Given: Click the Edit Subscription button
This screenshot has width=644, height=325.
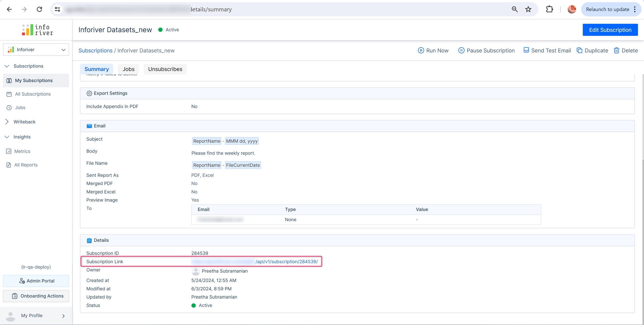Looking at the screenshot, I should 610,30.
